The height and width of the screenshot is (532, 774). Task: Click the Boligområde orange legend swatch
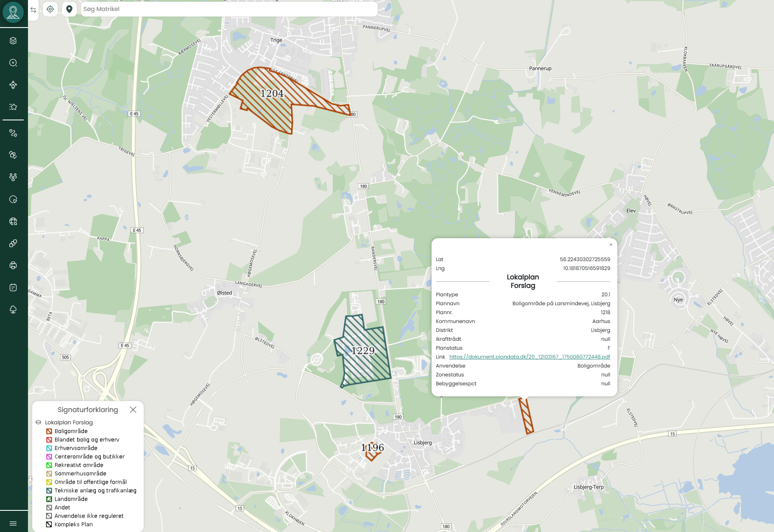coord(49,431)
